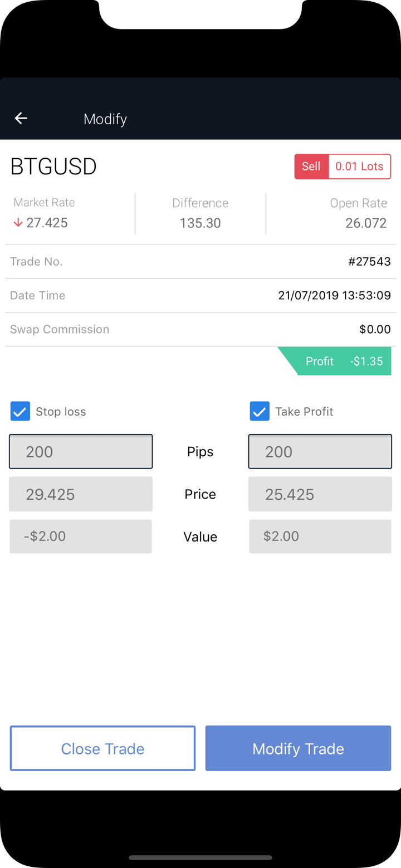Tap the Swap Commission row
Screen dimensions: 401x868
(x=200, y=329)
